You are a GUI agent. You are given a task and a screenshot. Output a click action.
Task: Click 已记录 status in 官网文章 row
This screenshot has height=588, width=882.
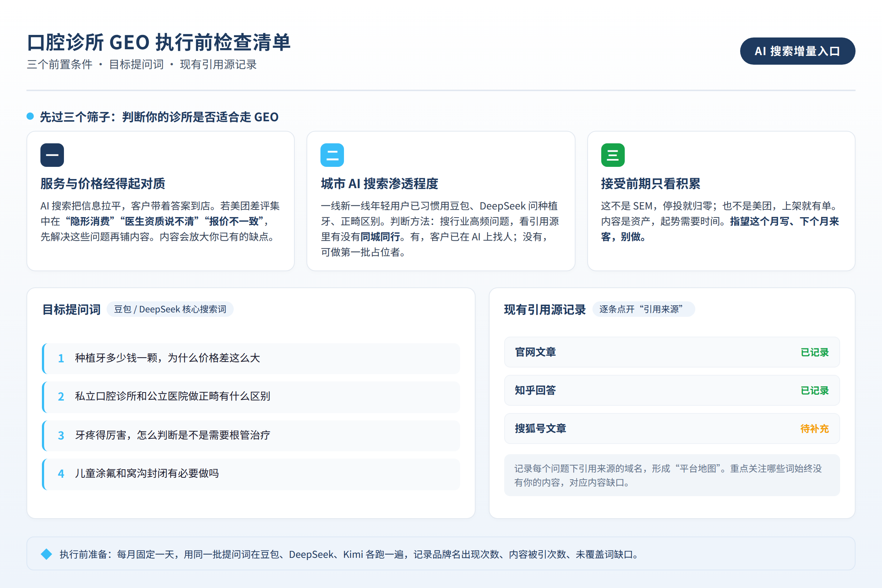[814, 352]
